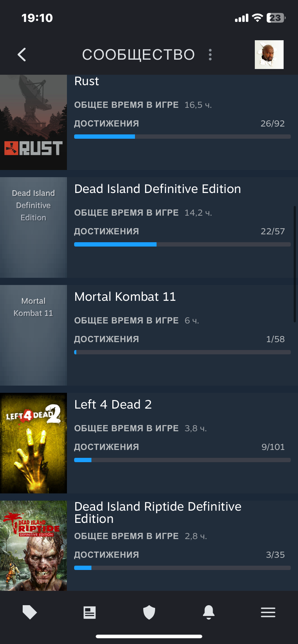
Task: Open the notifications bell tab
Action: (209, 612)
